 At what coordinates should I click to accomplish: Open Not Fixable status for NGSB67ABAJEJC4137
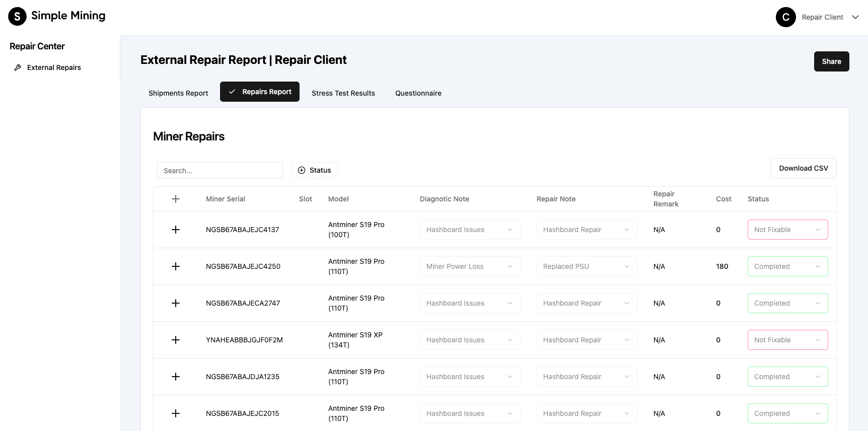click(x=788, y=230)
